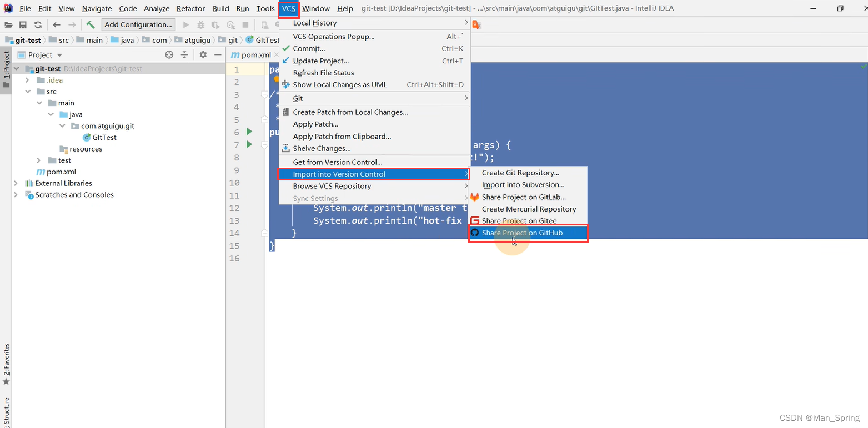Collapse the main folder

point(39,103)
